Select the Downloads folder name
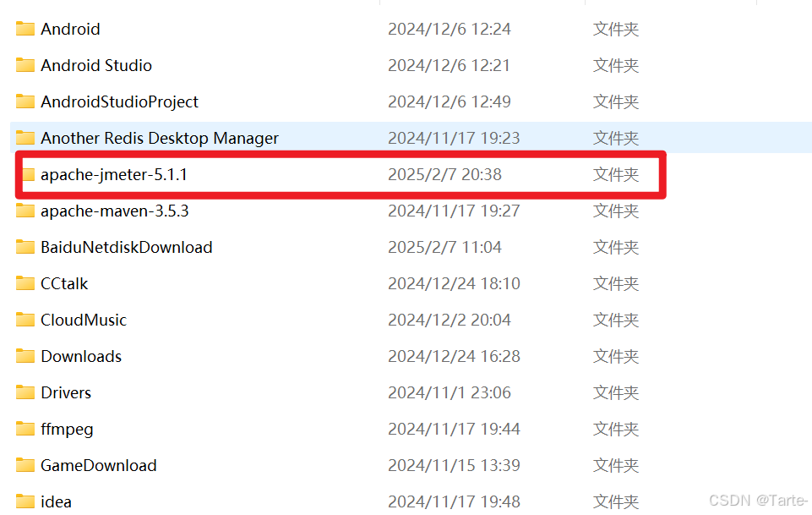 point(81,356)
